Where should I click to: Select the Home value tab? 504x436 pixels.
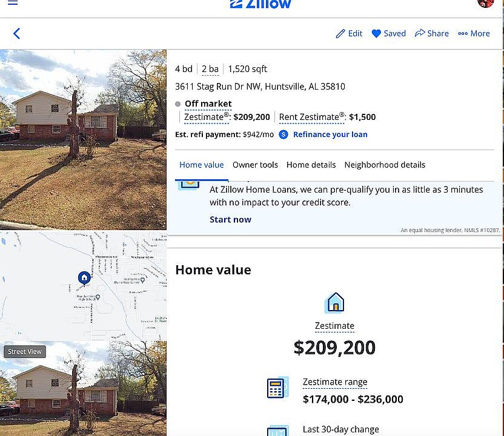[201, 165]
